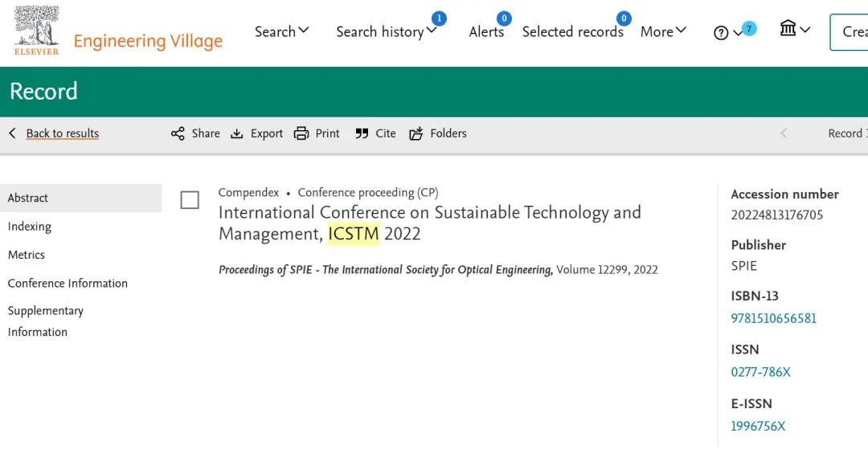Image resolution: width=868 pixels, height=458 pixels.
Task: Click the Compendex database label
Action: [248, 193]
